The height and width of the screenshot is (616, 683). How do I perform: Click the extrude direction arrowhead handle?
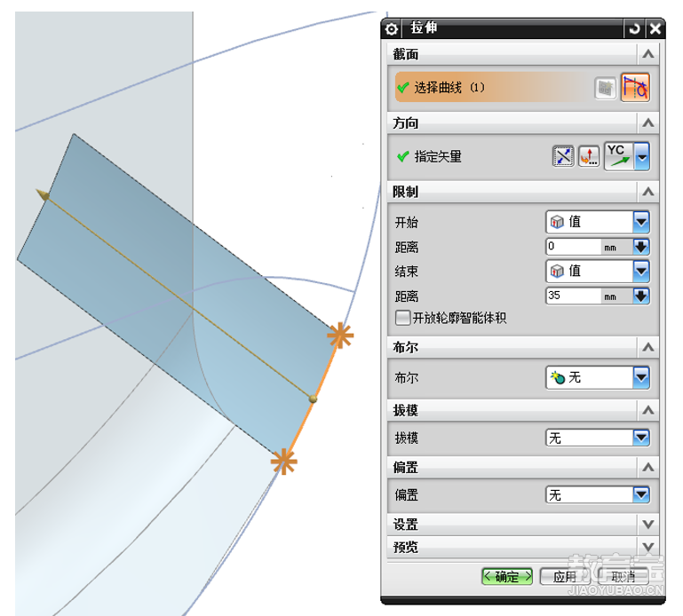point(43,194)
